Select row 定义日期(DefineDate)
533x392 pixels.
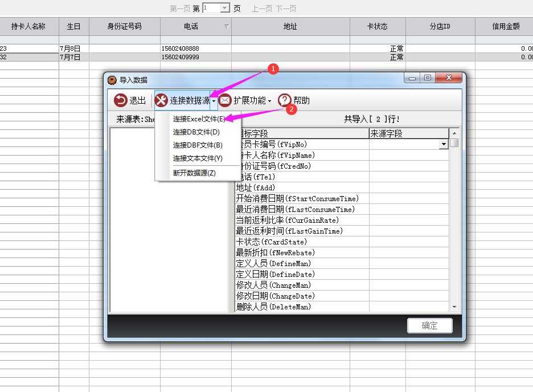click(342, 275)
